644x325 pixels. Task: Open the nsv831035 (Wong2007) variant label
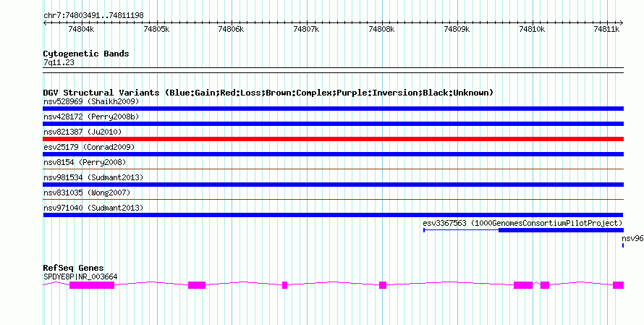click(x=87, y=193)
